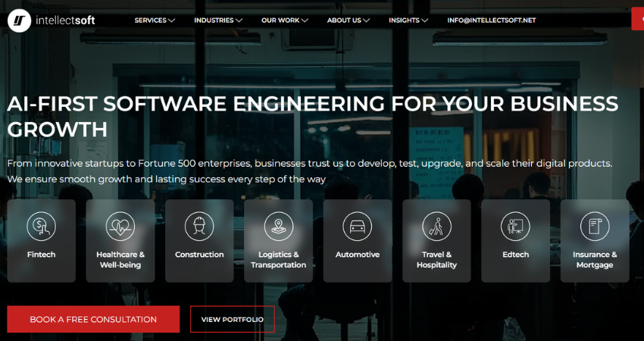Click the Logistics & Transportation map pin icon
The width and height of the screenshot is (644, 341).
point(278,226)
